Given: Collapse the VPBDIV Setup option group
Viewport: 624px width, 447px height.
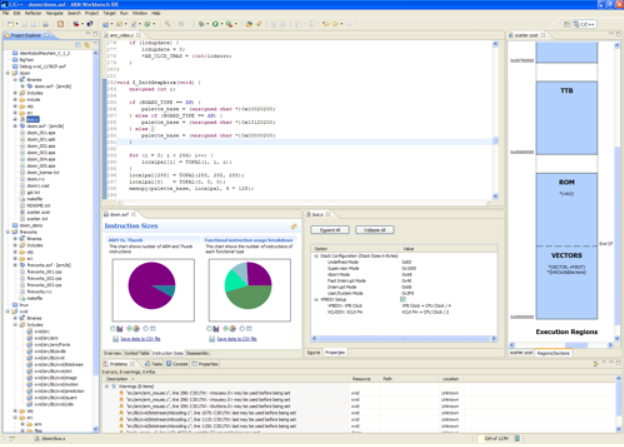Looking at the screenshot, I should pyautogui.click(x=316, y=299).
